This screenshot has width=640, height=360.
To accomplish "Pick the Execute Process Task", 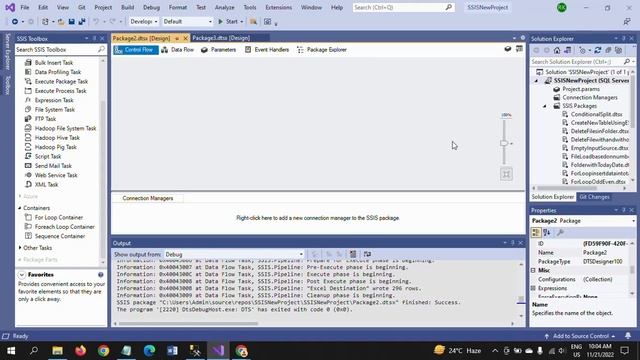I will pyautogui.click(x=60, y=91).
